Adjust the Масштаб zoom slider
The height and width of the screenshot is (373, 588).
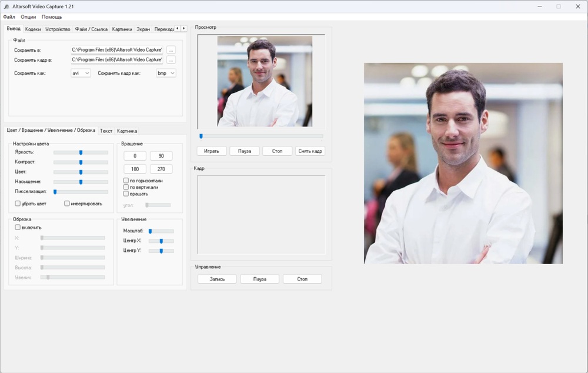161,231
